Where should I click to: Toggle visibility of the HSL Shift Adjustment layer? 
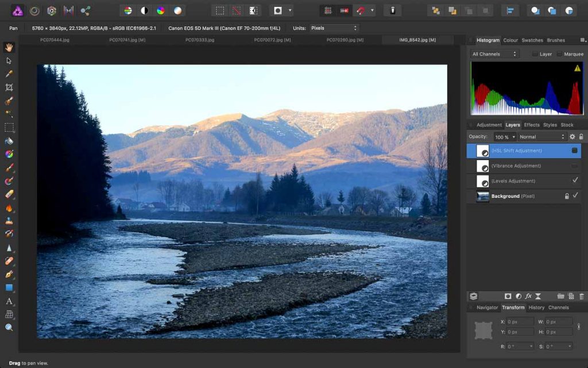(x=575, y=151)
